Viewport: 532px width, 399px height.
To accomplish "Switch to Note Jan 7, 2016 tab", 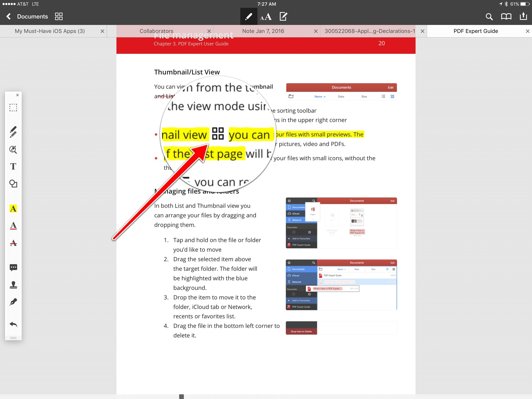I will pos(263,31).
